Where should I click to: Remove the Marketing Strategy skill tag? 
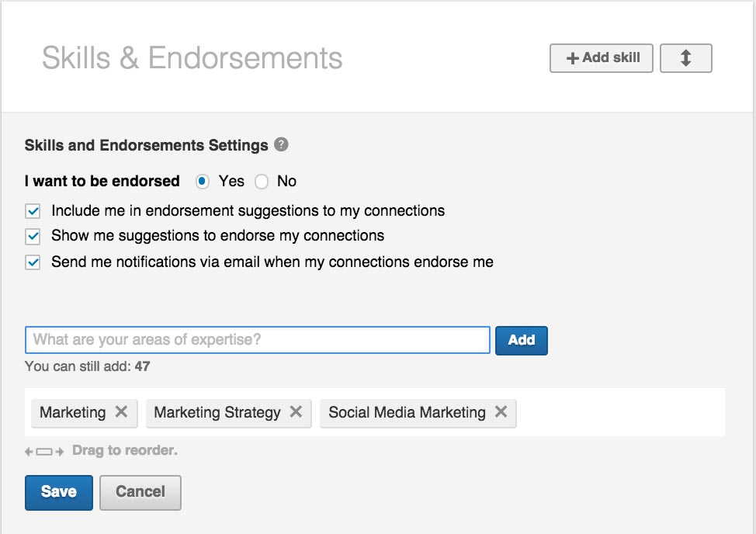coord(294,413)
